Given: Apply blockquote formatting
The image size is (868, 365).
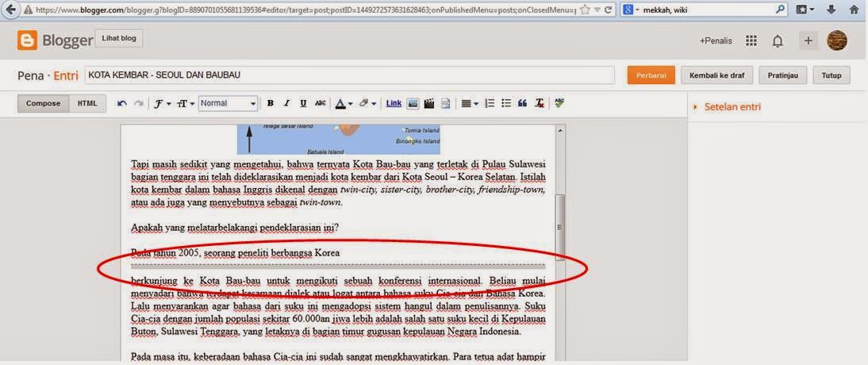Looking at the screenshot, I should (x=522, y=104).
